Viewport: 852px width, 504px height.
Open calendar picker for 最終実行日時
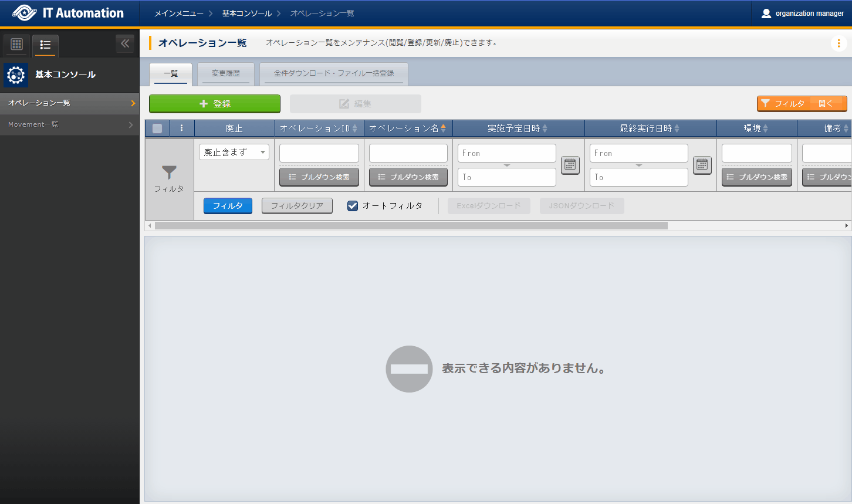click(702, 165)
